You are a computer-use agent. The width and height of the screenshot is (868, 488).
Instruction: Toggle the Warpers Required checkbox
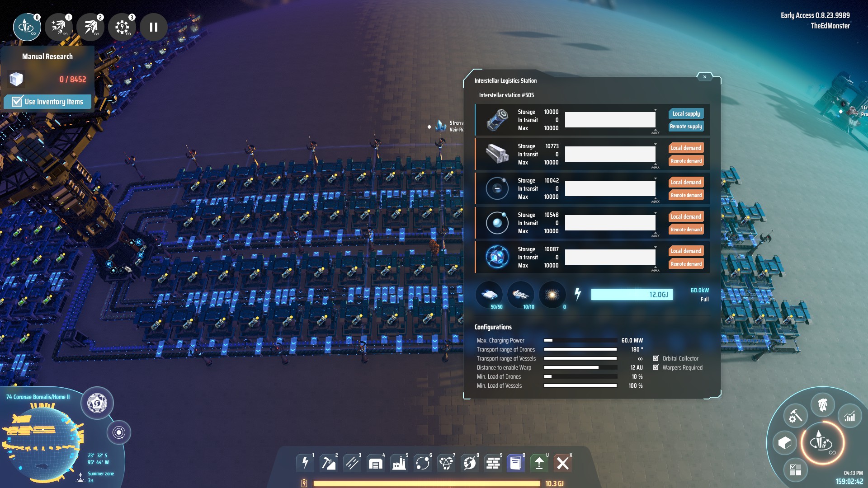tap(656, 367)
